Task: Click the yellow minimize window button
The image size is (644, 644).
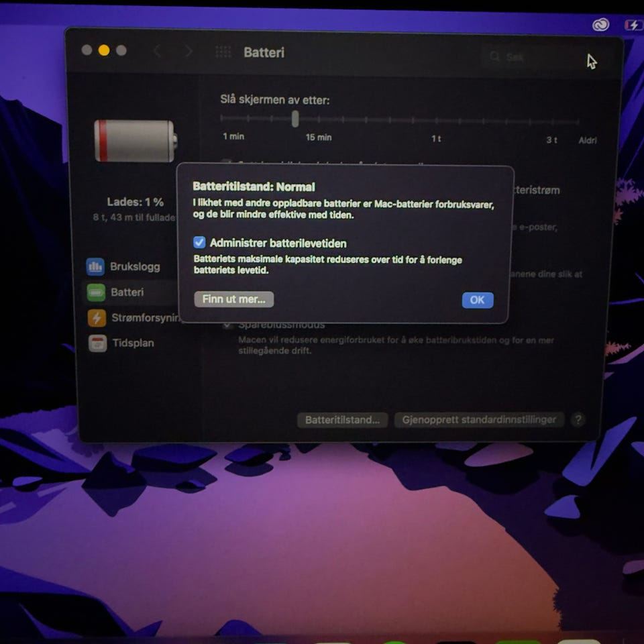Action: (104, 50)
